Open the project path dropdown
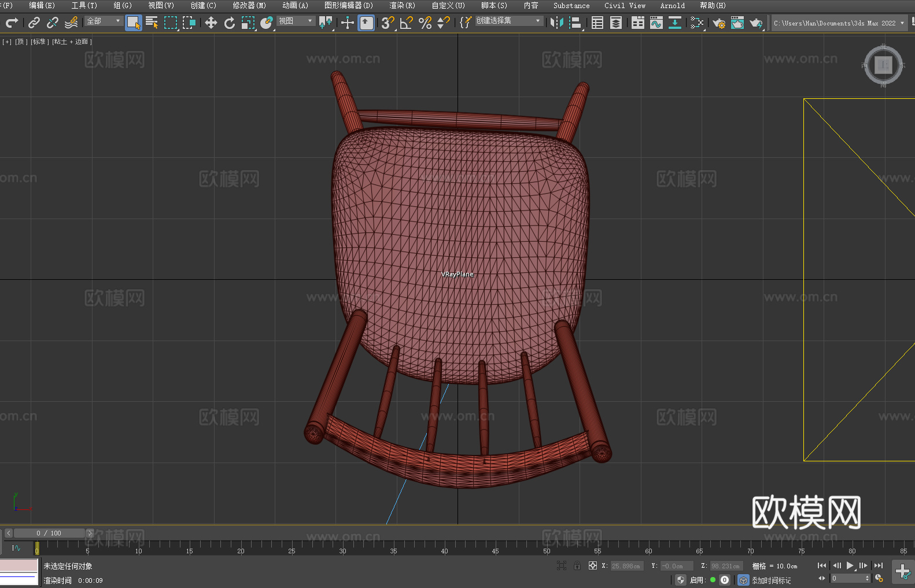 (839, 23)
